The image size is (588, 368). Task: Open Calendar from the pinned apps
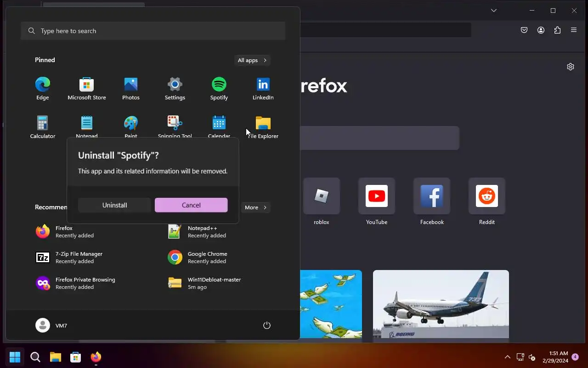coord(219,126)
